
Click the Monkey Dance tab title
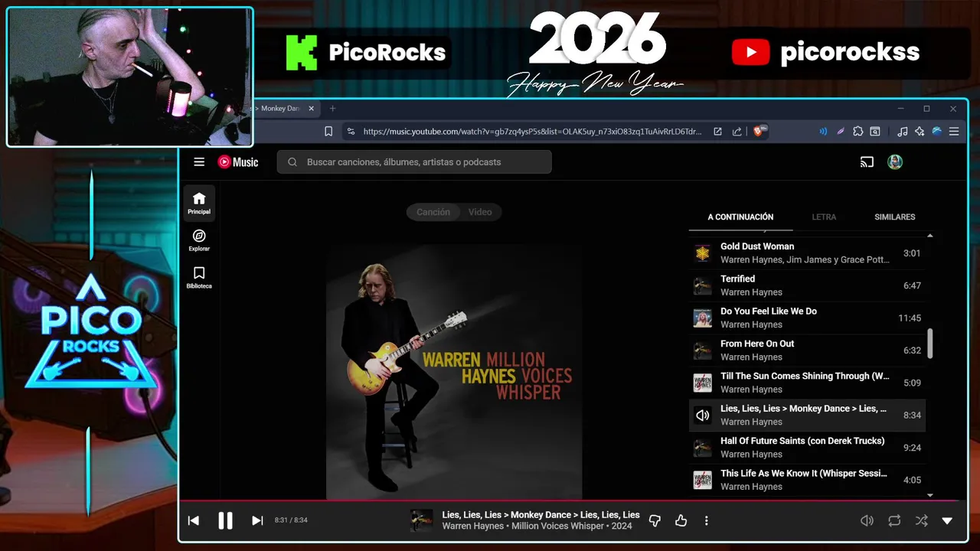click(x=278, y=109)
